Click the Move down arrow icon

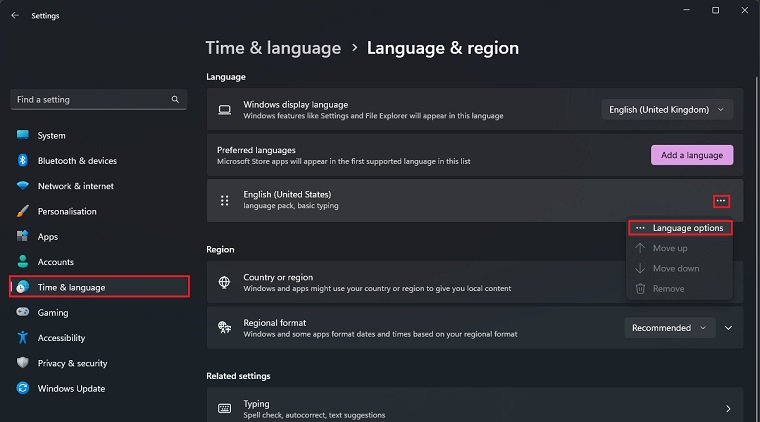(640, 268)
